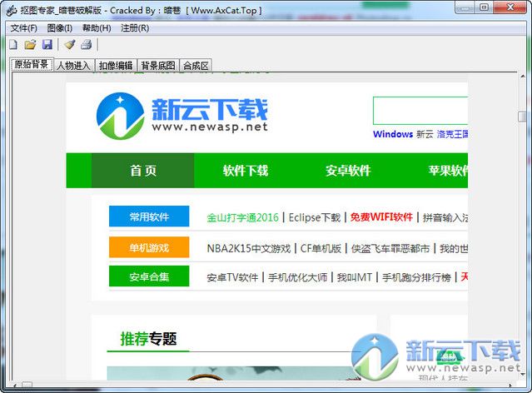The height and width of the screenshot is (393, 532).
Task: Click the 侠盗飞车罪恶都市 link
Action: coord(390,248)
